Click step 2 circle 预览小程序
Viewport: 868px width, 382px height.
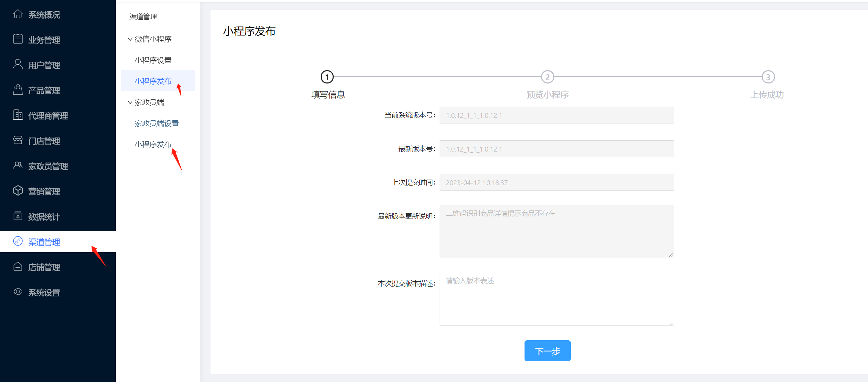(547, 77)
